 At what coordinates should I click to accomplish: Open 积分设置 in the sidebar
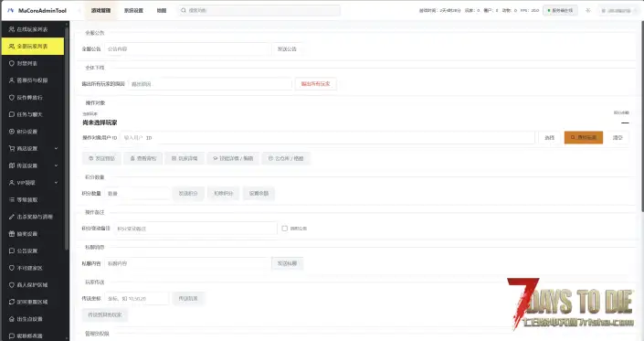33,132
